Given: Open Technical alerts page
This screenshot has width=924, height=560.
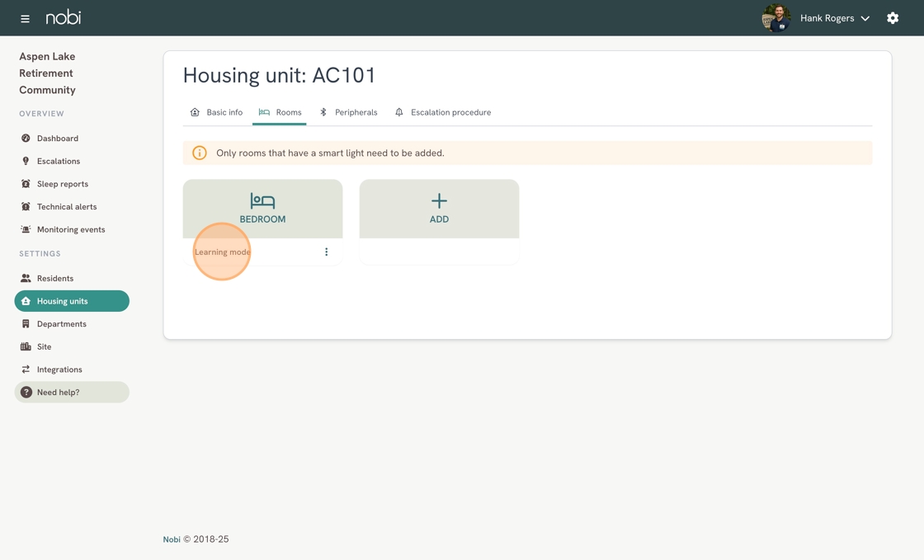Looking at the screenshot, I should click(66, 207).
